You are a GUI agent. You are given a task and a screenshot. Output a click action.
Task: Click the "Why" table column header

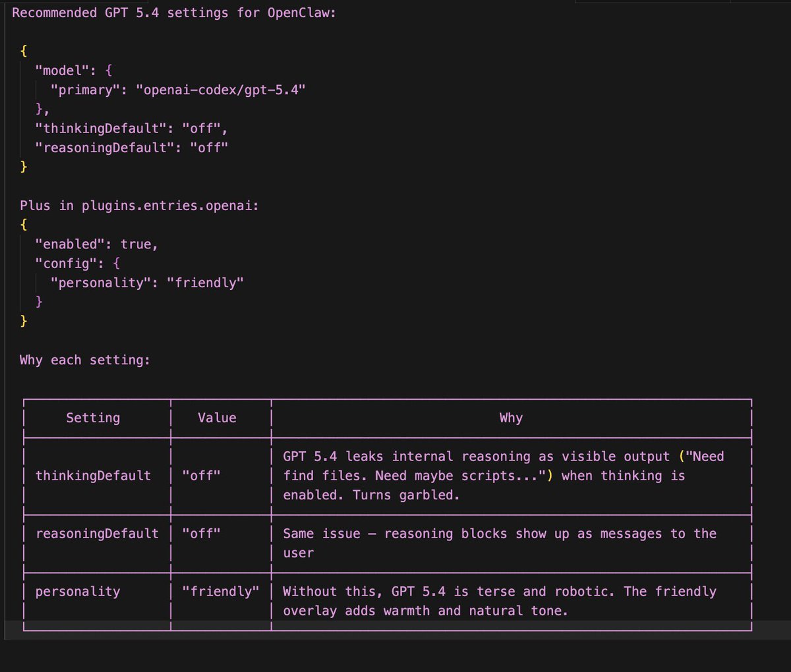(511, 418)
